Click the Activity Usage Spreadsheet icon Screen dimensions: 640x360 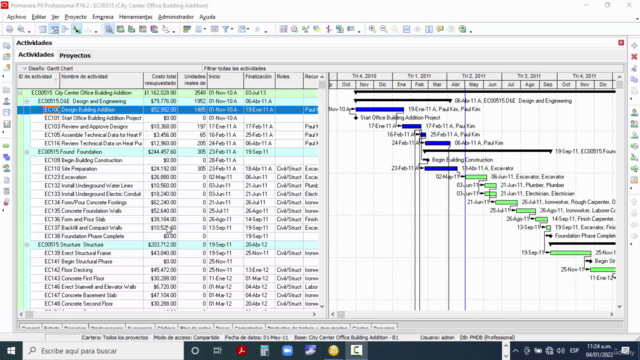[120, 29]
